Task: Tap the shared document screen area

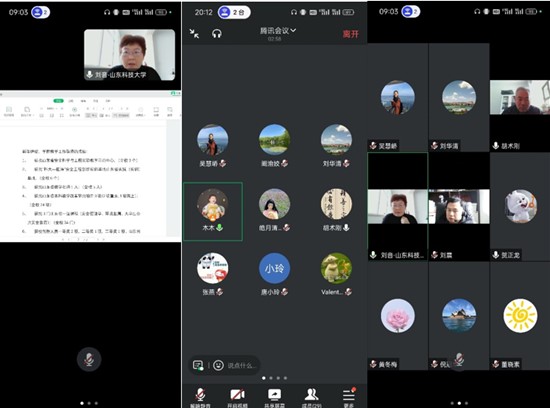Action: point(90,167)
